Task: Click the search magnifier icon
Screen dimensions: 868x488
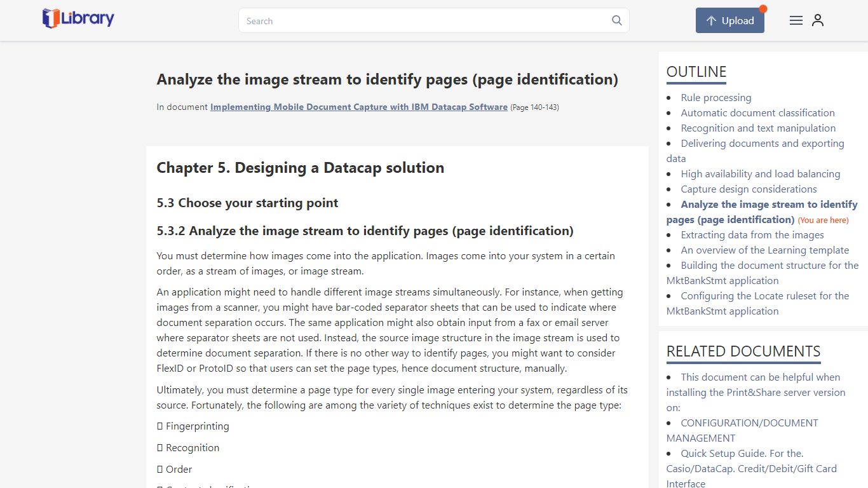Action: point(616,20)
